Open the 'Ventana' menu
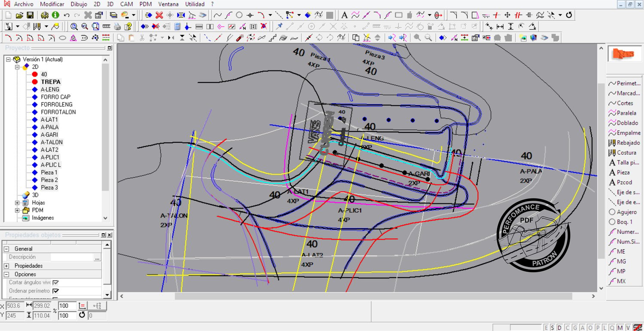644x331 pixels. coord(168,4)
